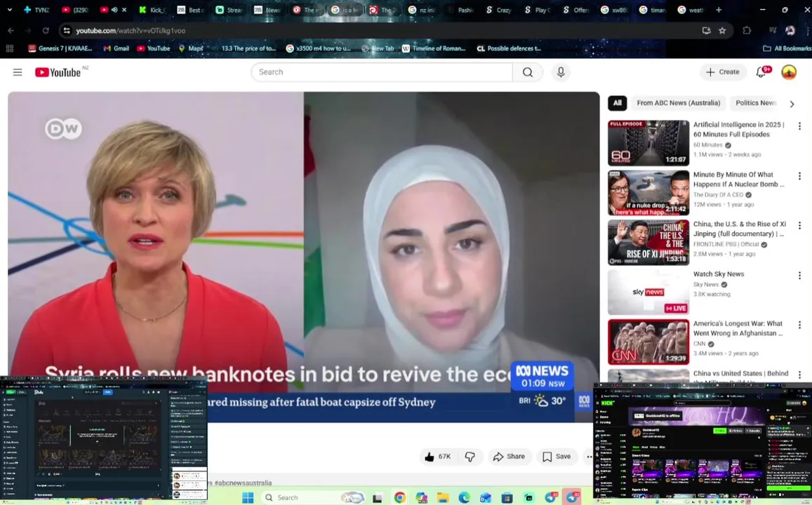Image resolution: width=812 pixels, height=505 pixels.
Task: Open options for Minute By Minute video
Action: 799,176
